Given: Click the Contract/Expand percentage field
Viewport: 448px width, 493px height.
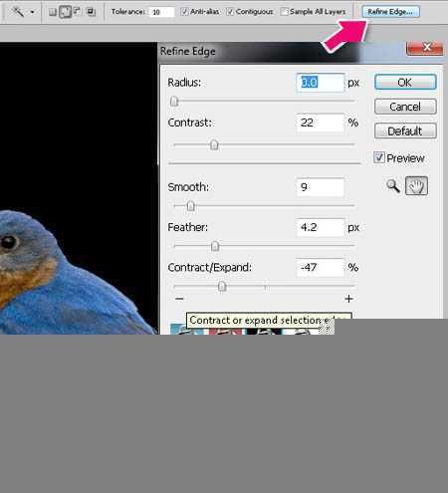Looking at the screenshot, I should [x=321, y=268].
